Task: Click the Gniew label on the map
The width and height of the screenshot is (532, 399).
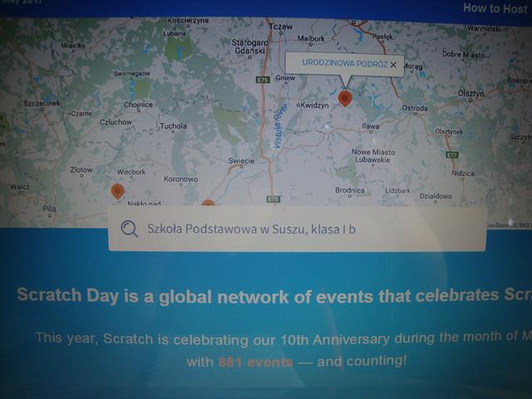Action: pos(285,77)
